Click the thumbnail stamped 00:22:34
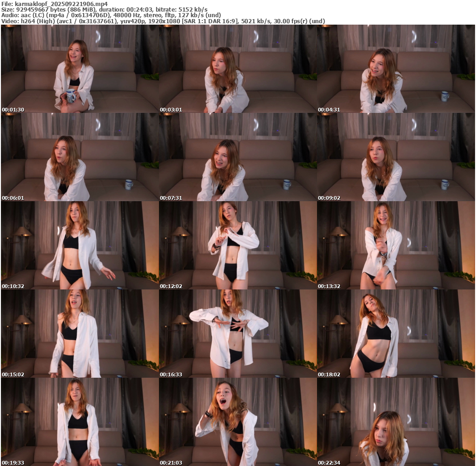Viewport: 476px width, 466px height. [x=396, y=422]
